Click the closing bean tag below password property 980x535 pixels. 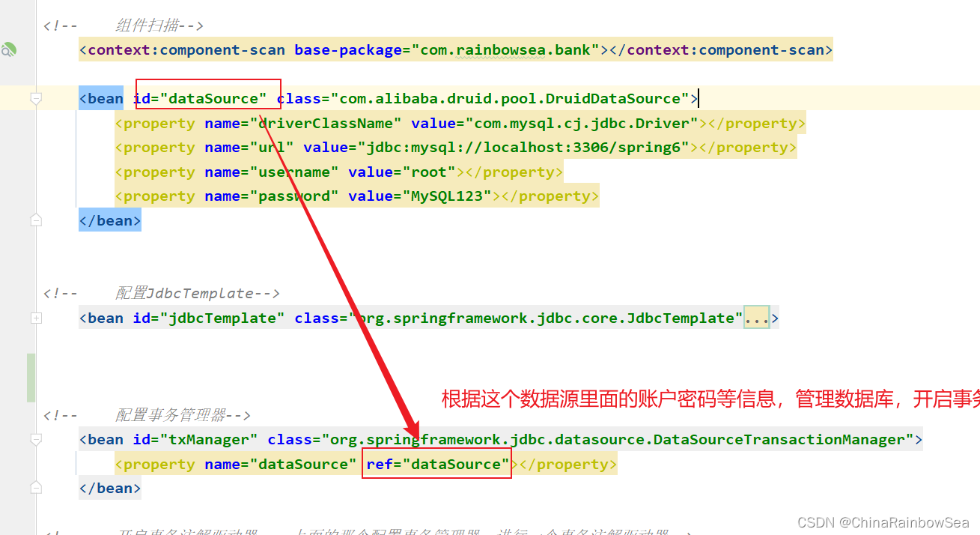click(110, 220)
